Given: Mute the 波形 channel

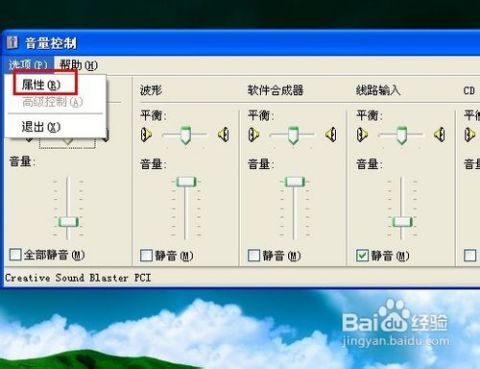Looking at the screenshot, I should [x=146, y=256].
